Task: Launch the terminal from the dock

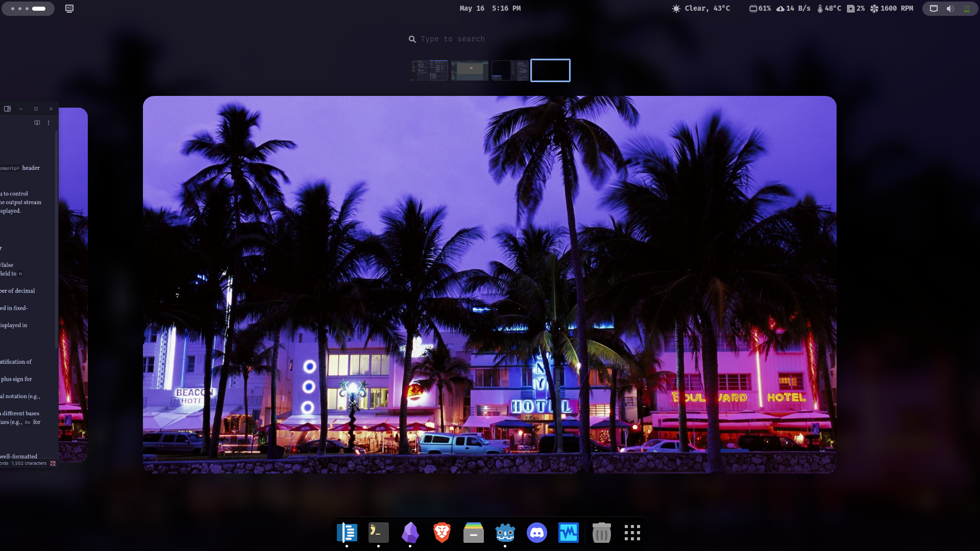Action: (378, 533)
